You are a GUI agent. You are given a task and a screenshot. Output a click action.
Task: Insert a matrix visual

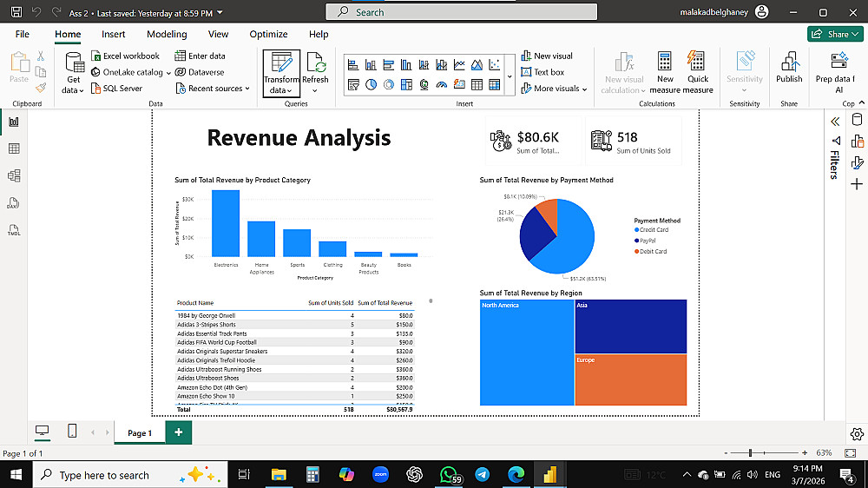495,85
